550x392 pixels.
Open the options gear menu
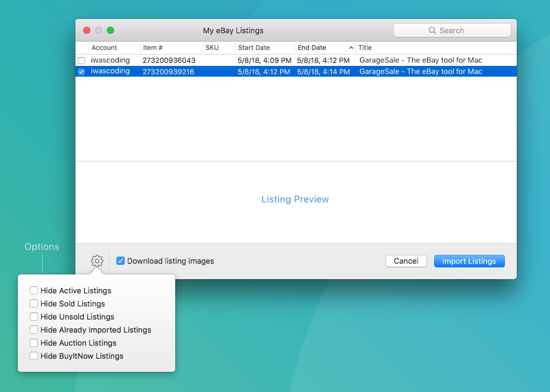point(97,261)
